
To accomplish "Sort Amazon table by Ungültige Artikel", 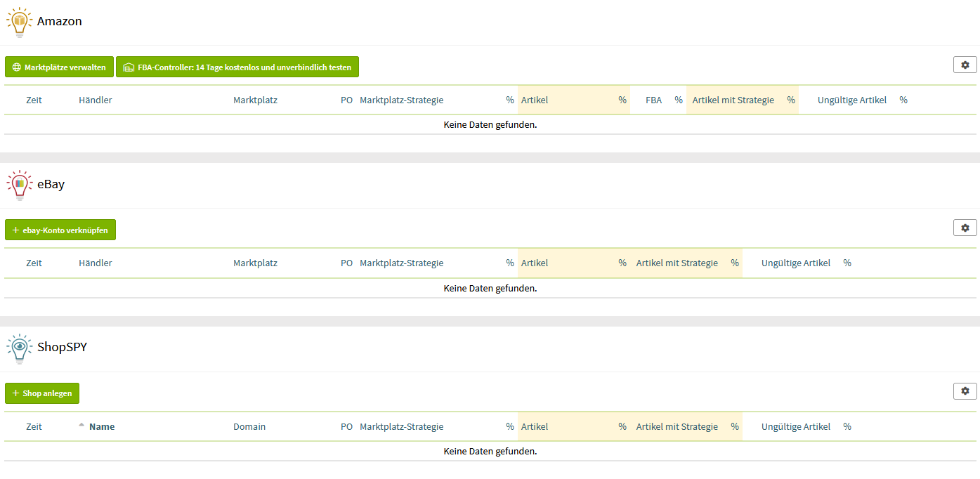I will [x=852, y=100].
